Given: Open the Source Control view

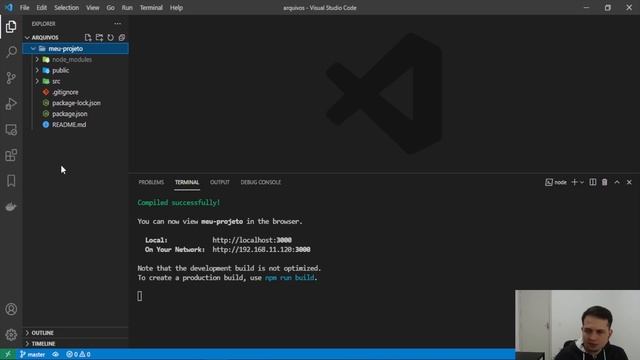Looking at the screenshot, I should click(x=11, y=78).
